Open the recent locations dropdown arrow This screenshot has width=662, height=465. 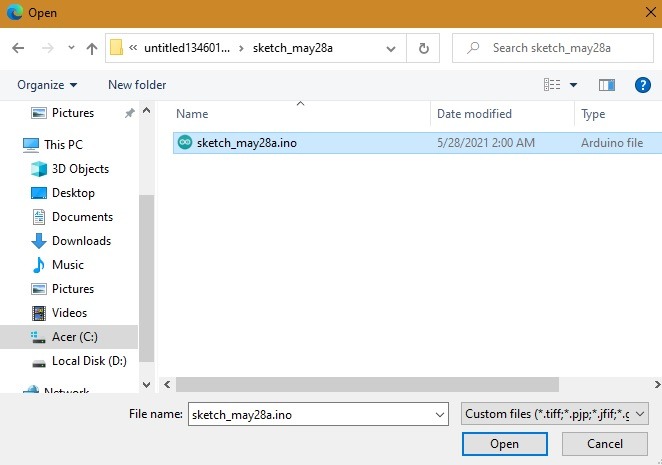click(x=71, y=48)
